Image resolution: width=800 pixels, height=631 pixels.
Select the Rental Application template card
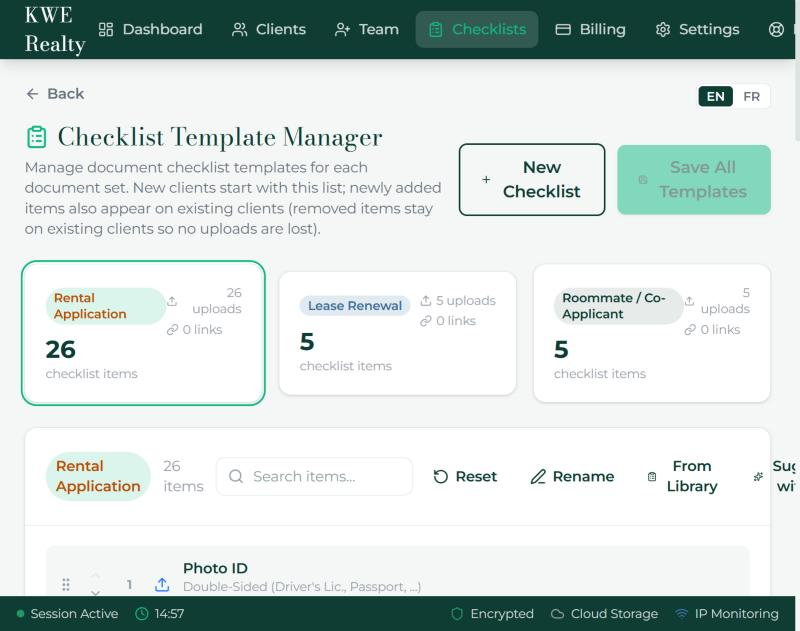point(143,333)
